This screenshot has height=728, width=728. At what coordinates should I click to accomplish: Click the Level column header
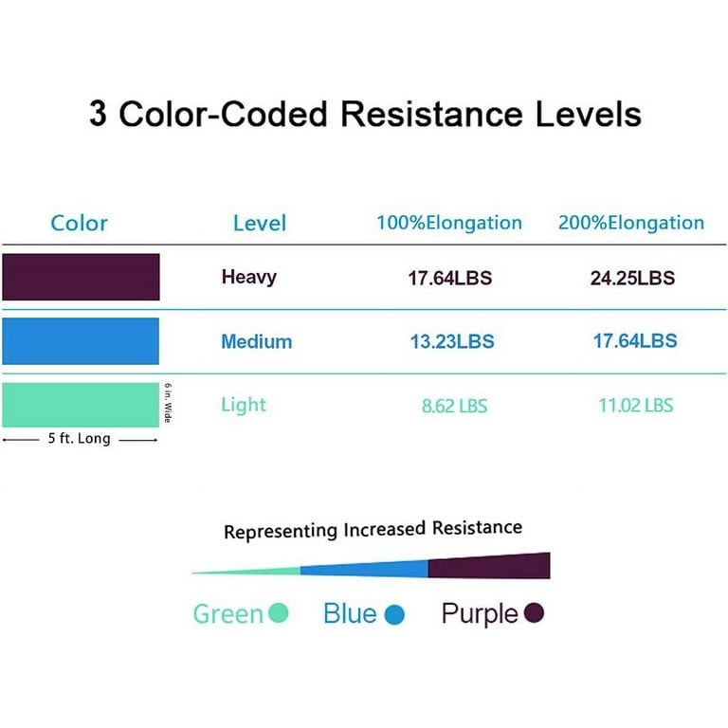260,224
